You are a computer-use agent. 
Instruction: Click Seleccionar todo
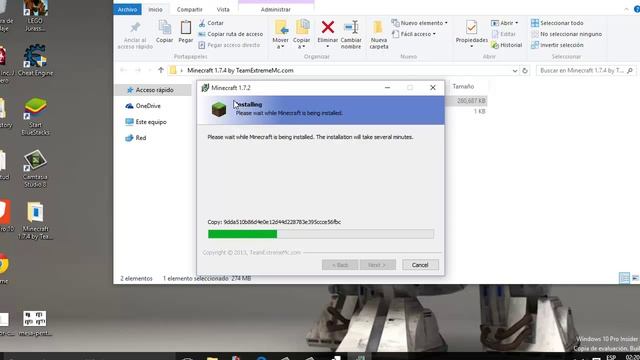click(557, 23)
